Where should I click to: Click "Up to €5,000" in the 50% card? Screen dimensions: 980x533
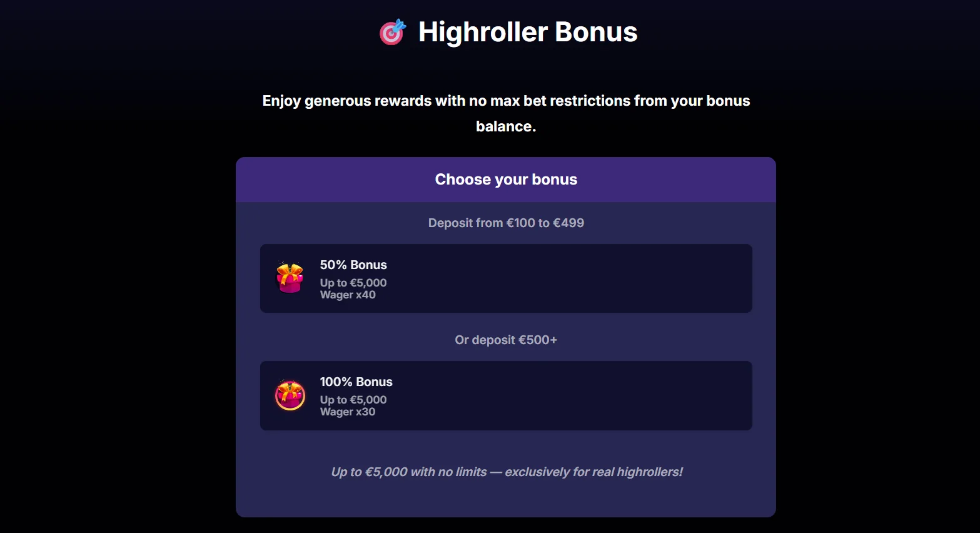point(353,283)
